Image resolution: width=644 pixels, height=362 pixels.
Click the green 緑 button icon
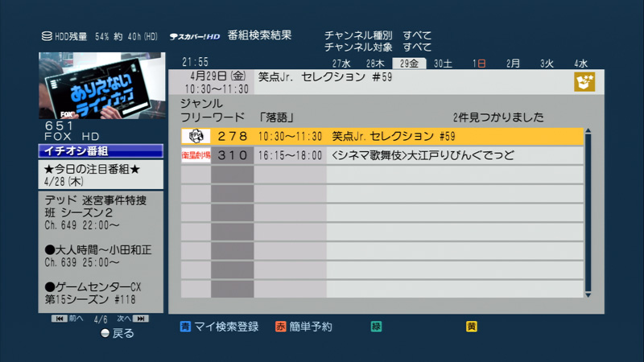coord(376,327)
